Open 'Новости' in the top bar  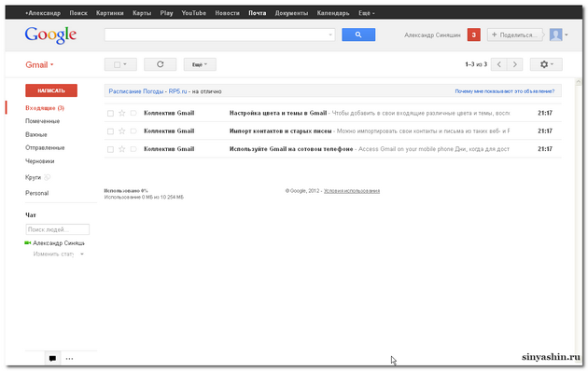pos(227,13)
